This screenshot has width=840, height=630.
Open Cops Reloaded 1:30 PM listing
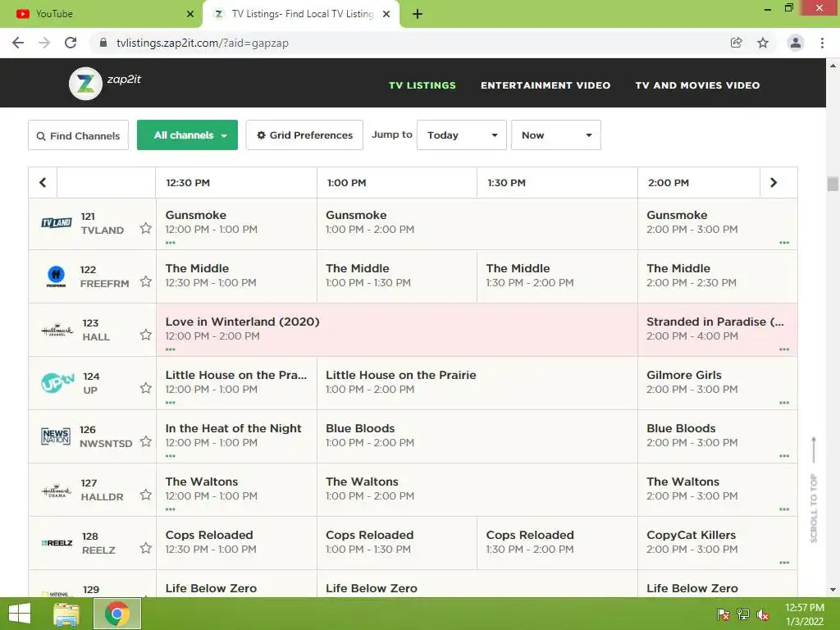coord(557,543)
